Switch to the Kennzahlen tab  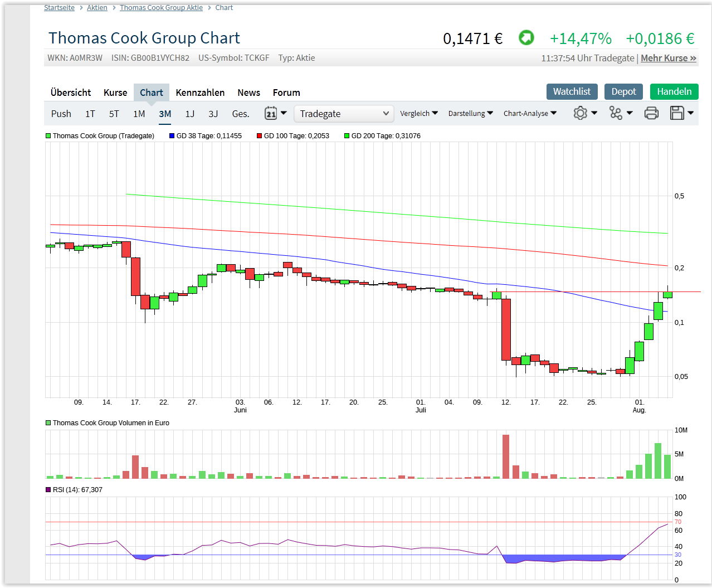(x=200, y=93)
